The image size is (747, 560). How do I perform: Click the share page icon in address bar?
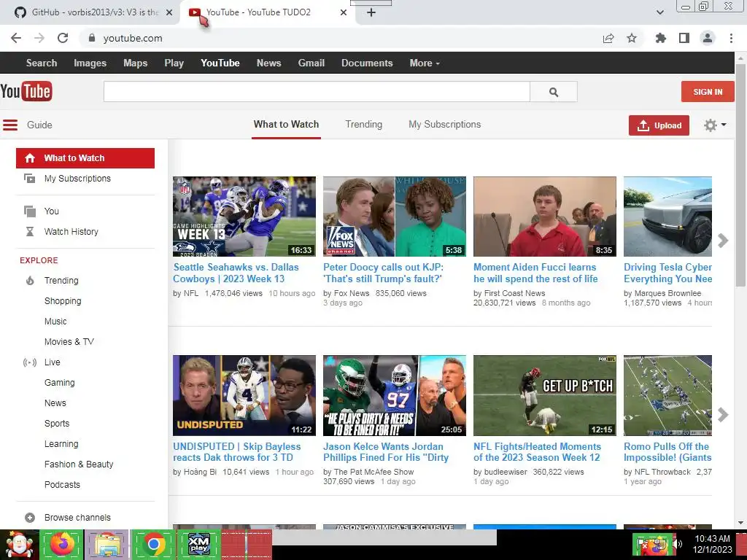coord(608,38)
